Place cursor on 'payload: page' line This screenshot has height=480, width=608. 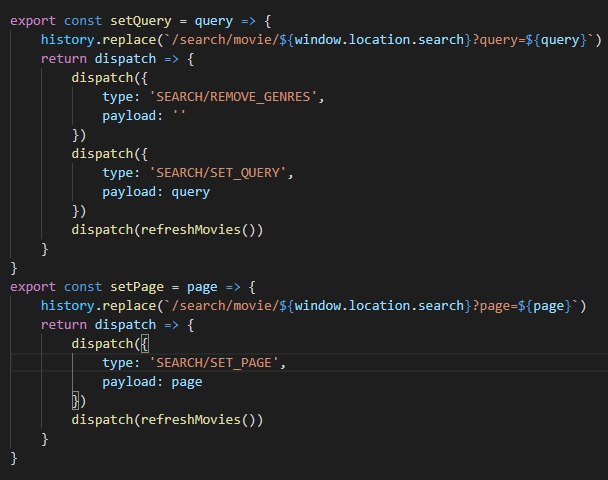152,382
